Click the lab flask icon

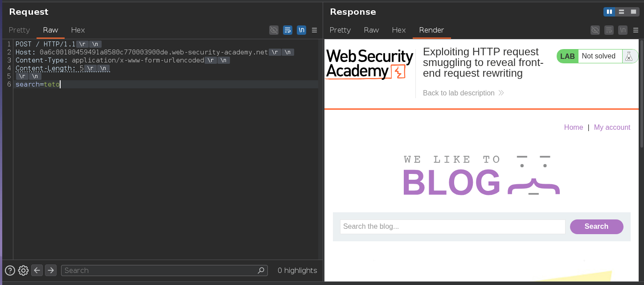click(x=629, y=56)
